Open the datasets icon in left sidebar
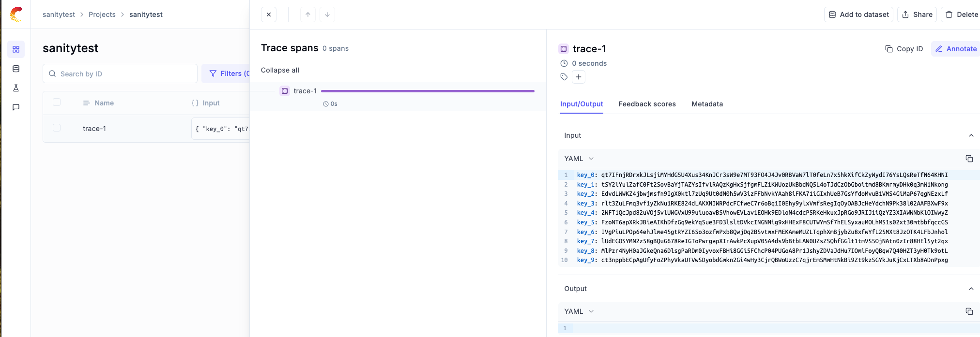Screen dimensions: 980x337 click(x=16, y=69)
